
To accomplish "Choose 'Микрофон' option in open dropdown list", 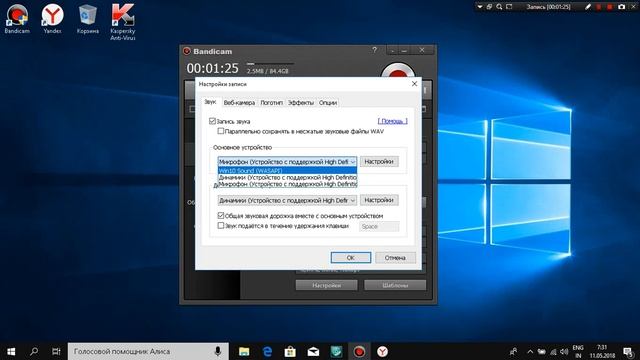I will tap(287, 184).
